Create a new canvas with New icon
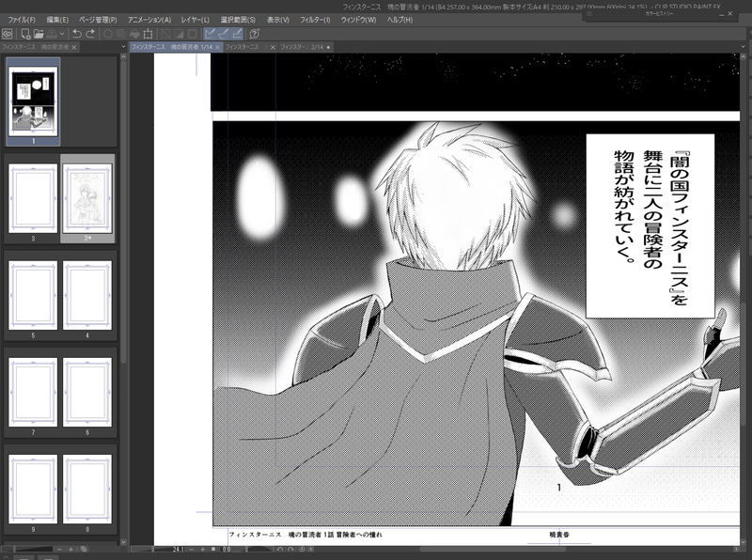This screenshot has width=752, height=560. (25, 34)
